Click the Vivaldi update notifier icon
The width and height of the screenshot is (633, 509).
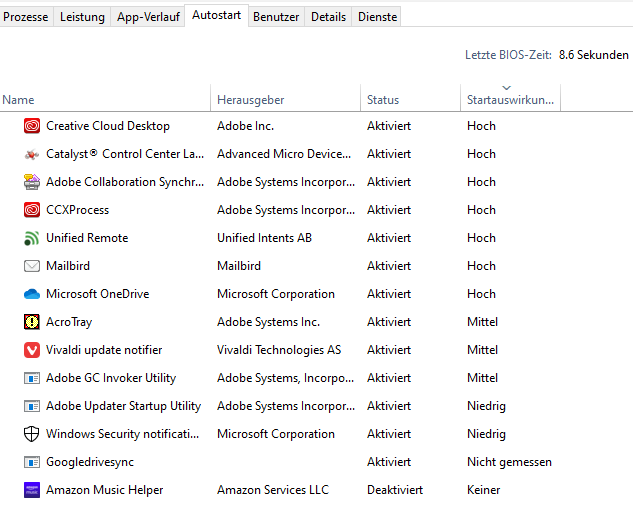(x=31, y=350)
